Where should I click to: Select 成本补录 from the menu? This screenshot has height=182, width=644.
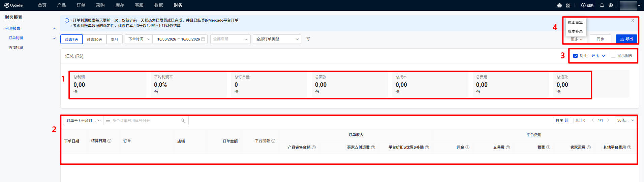tap(576, 31)
